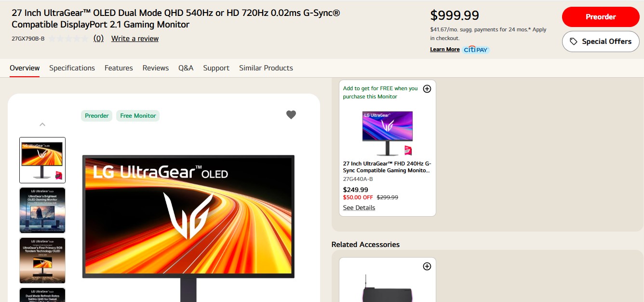Select the first monitor front-view thumbnail
Viewport: 644px width, 302px height.
click(42, 160)
